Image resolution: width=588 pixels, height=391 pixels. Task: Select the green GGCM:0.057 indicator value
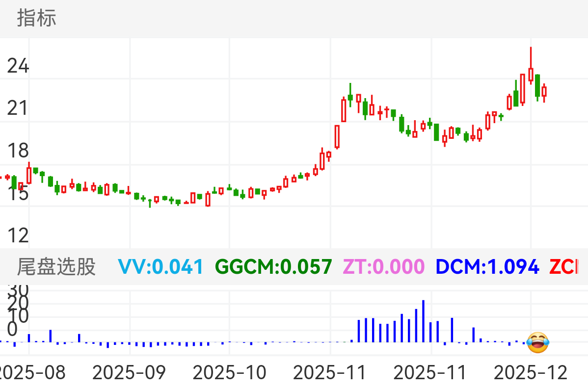(x=273, y=267)
